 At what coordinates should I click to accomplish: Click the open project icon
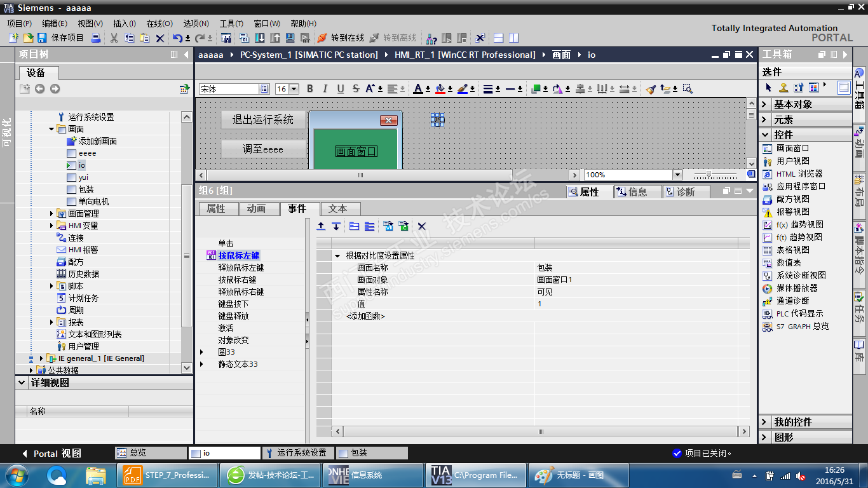[x=27, y=38]
